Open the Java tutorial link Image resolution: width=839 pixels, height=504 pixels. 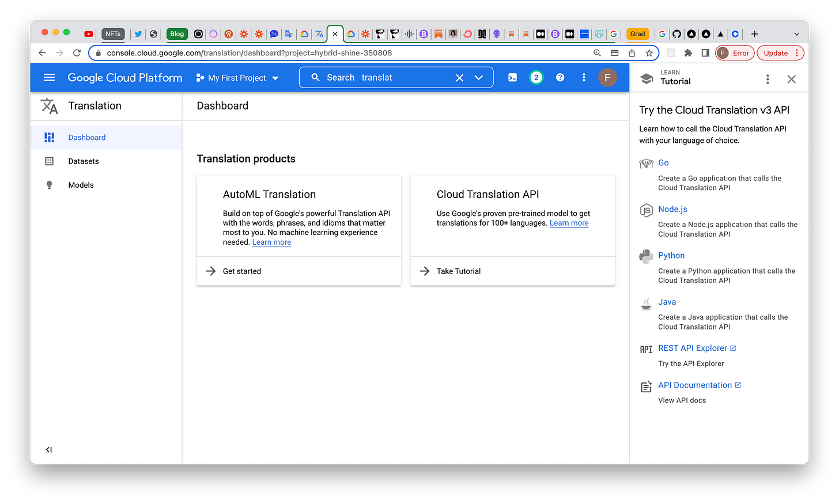[667, 302]
